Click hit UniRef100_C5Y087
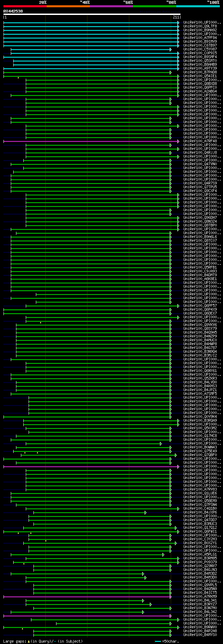 click(x=200, y=49)
